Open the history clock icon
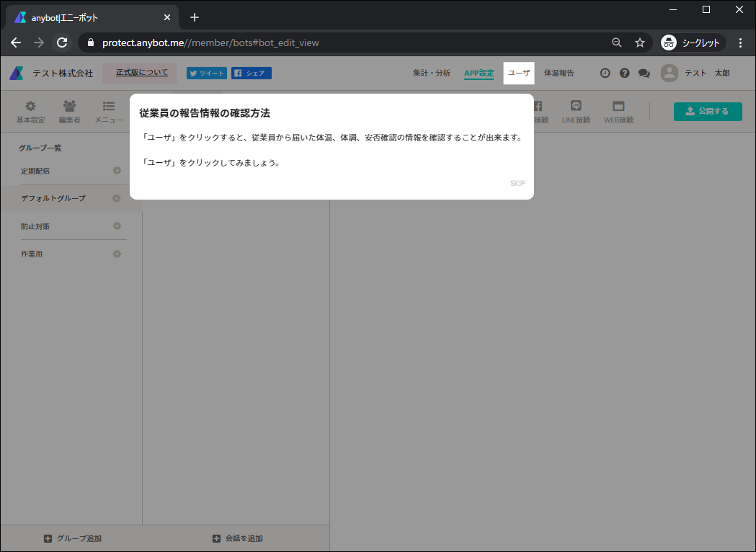The width and height of the screenshot is (756, 552). [x=605, y=72]
